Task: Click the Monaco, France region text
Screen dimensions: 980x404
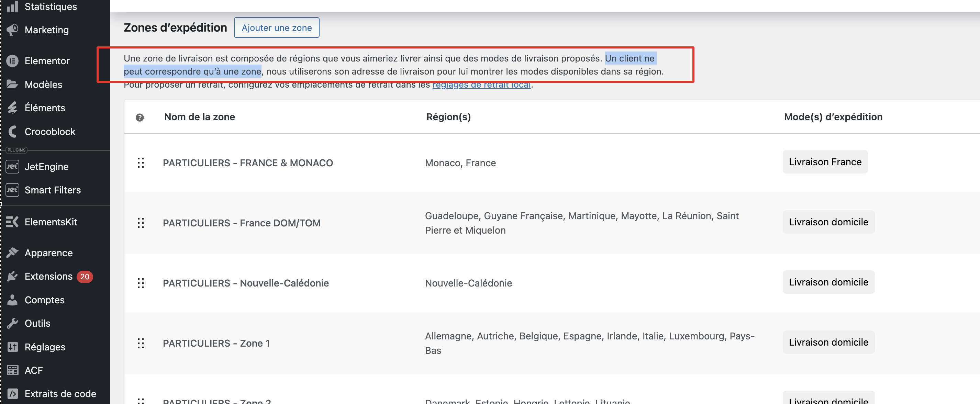Action: click(x=460, y=163)
